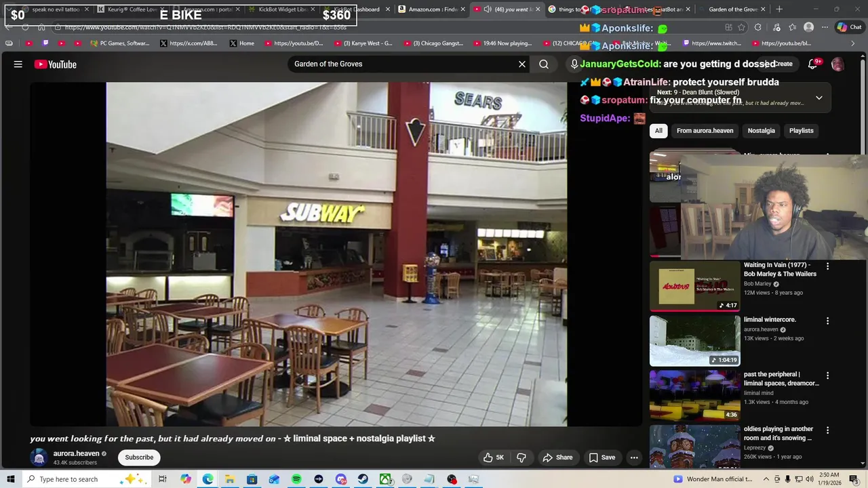The height and width of the screenshot is (488, 868).
Task: Open the Copilot Chat button in Edge
Action: (x=849, y=27)
